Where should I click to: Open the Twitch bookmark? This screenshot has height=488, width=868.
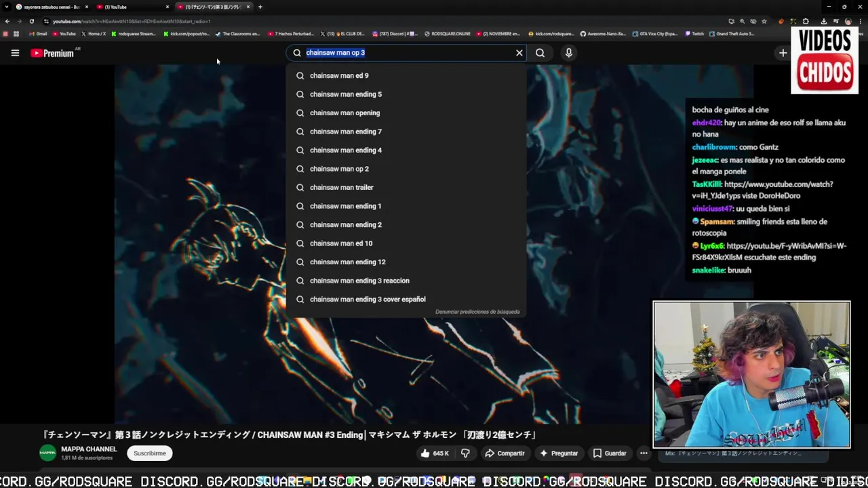(694, 34)
